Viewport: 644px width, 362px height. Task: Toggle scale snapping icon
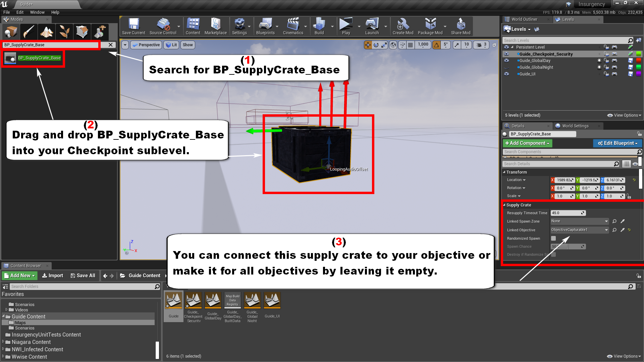(457, 45)
